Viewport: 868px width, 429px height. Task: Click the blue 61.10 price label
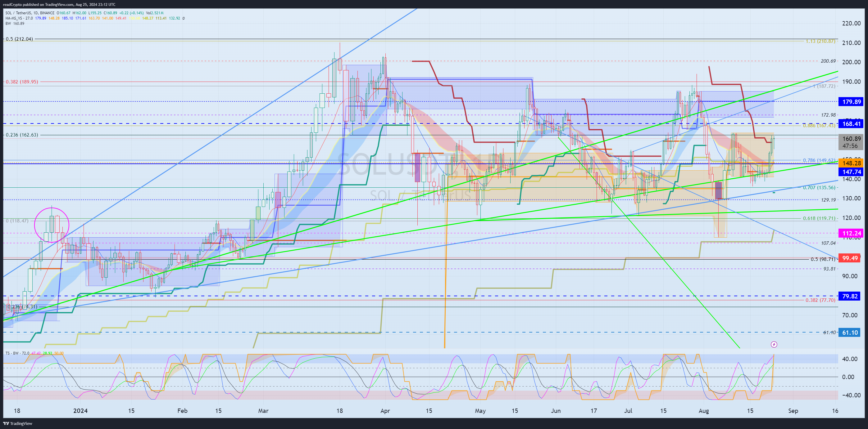point(850,333)
